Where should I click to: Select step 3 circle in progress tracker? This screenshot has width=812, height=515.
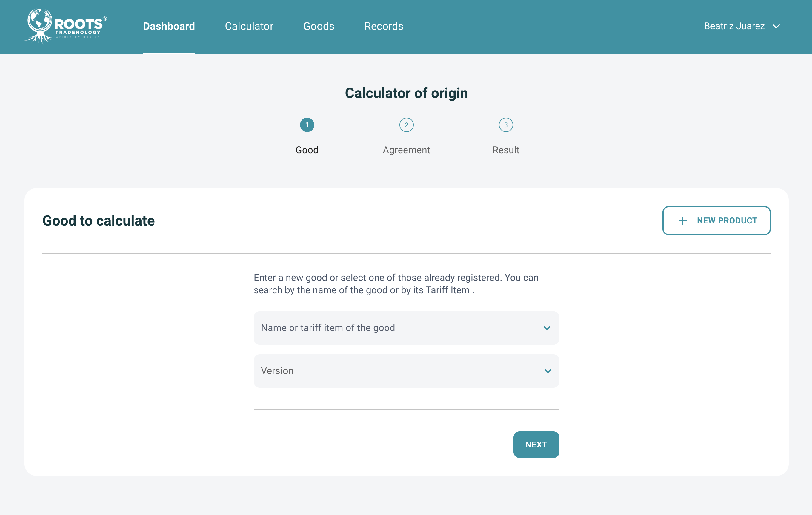point(505,125)
